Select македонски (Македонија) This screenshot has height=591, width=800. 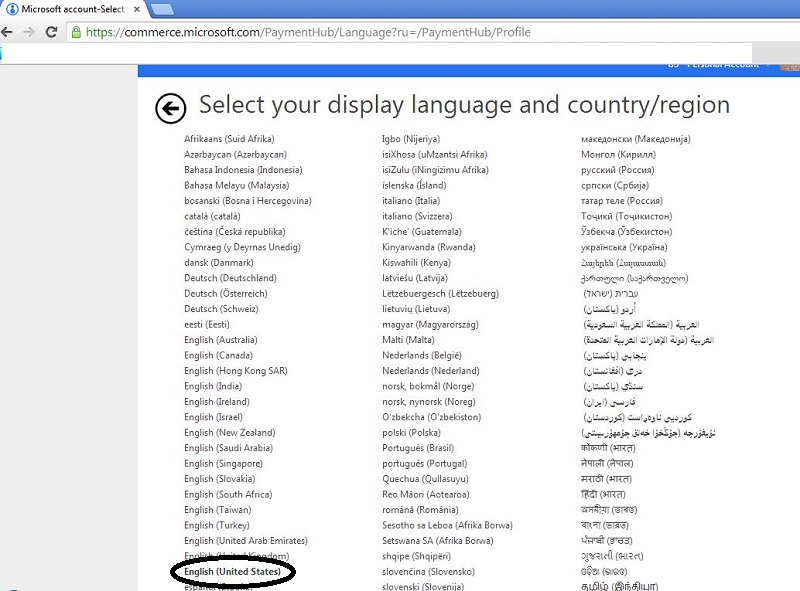(635, 139)
